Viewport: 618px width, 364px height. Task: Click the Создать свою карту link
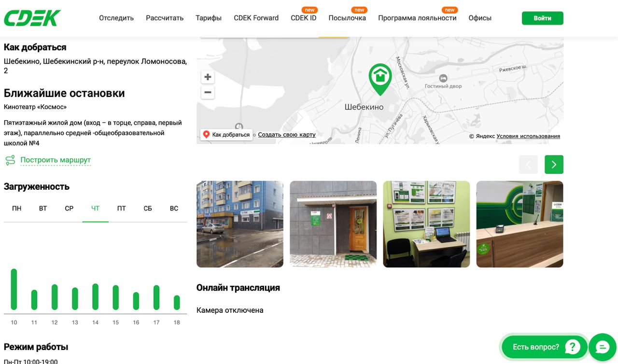[x=287, y=135]
